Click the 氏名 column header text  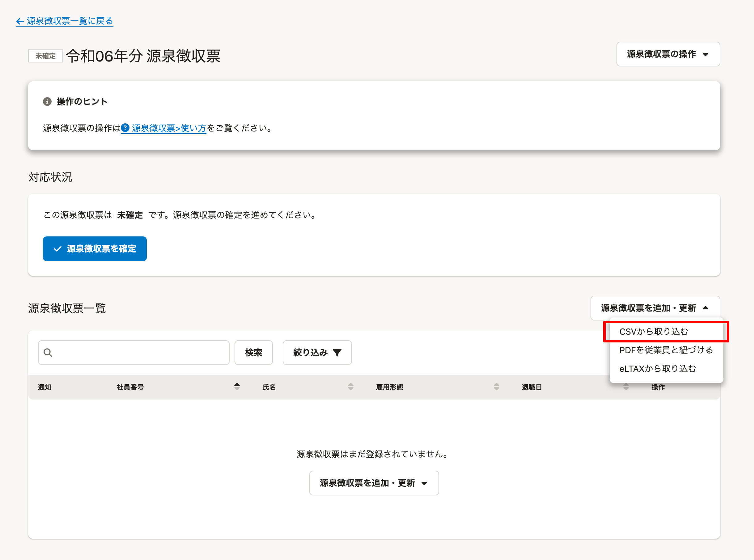(269, 387)
